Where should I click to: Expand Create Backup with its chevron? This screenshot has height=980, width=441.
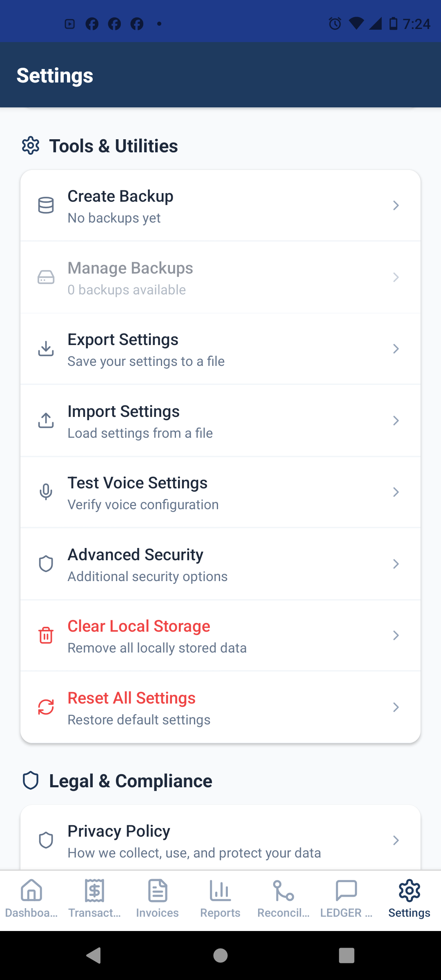pos(395,205)
